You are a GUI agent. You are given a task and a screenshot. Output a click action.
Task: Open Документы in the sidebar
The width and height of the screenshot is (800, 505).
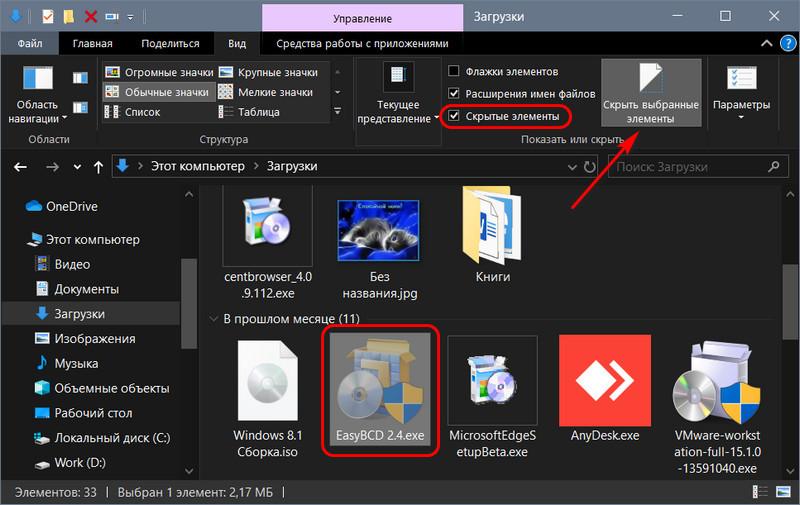78,289
